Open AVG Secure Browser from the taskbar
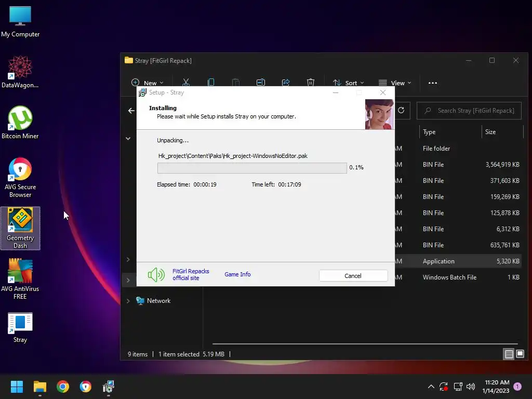 coord(86,387)
